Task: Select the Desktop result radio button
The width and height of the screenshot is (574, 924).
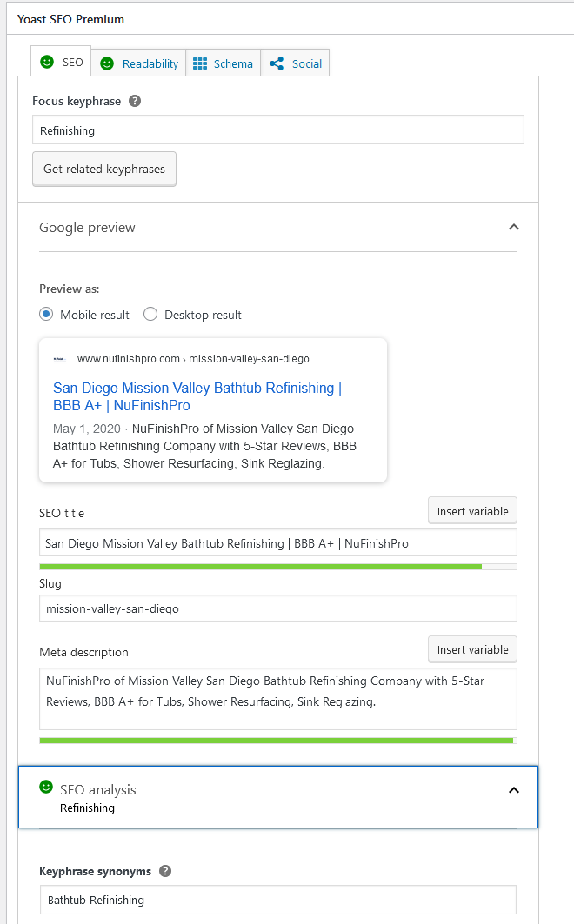Action: click(150, 314)
